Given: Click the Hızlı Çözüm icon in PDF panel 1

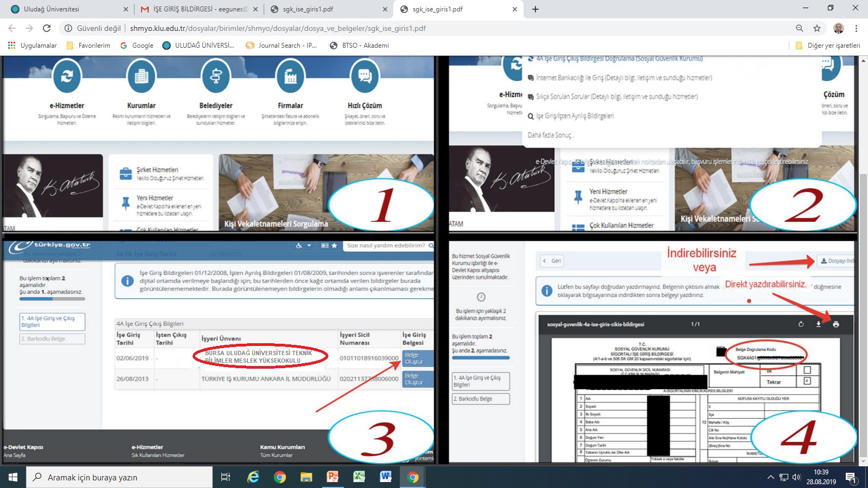Looking at the screenshot, I should [x=365, y=76].
